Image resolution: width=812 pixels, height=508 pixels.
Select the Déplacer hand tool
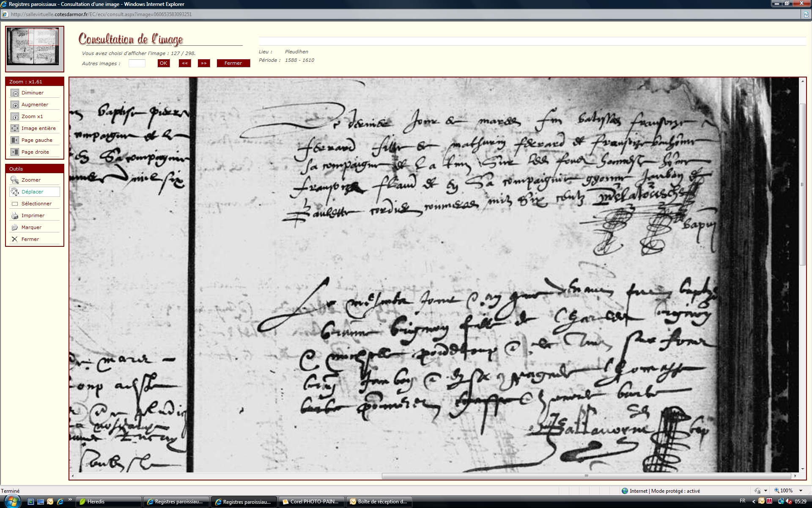tap(15, 192)
